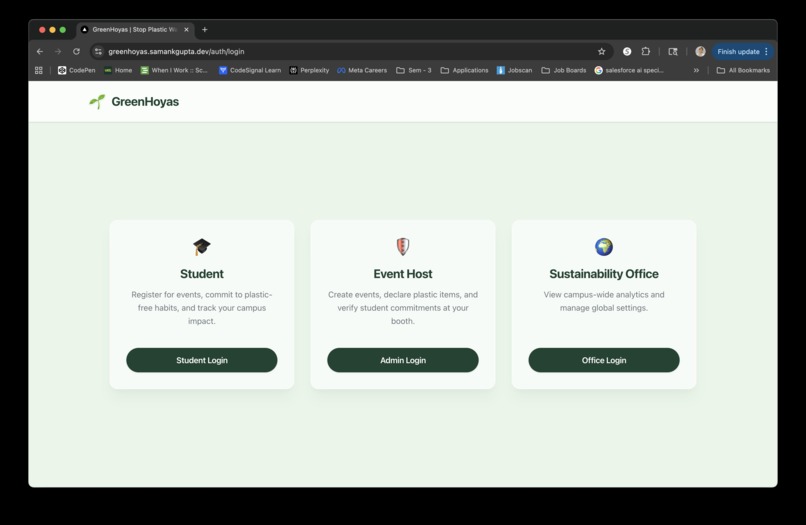
Task: Open the Meta Careers bookmark
Action: click(362, 70)
